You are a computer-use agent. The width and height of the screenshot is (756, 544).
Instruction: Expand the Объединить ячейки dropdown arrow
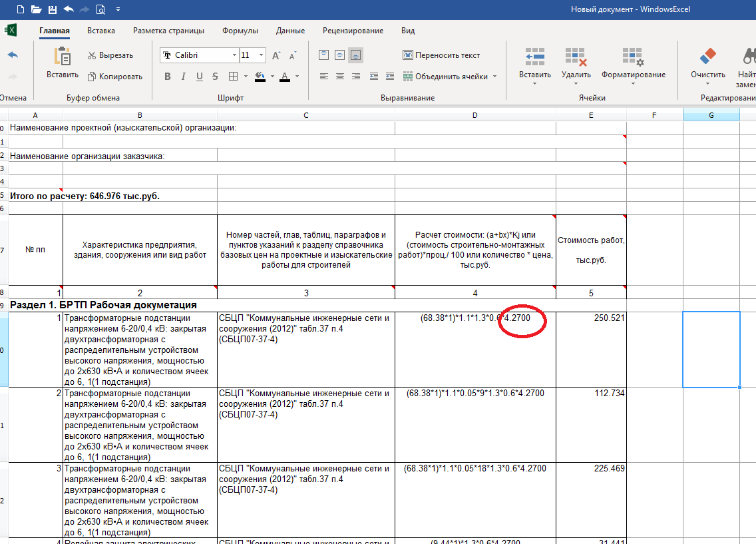495,77
